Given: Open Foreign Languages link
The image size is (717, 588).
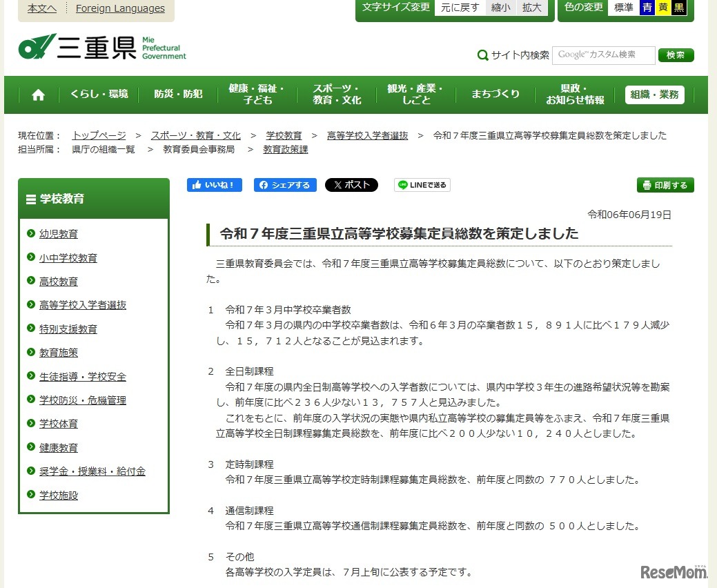Looking at the screenshot, I should [x=120, y=8].
